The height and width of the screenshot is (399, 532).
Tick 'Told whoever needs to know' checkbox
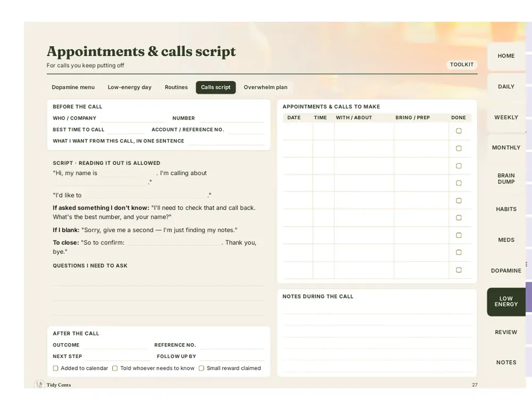click(115, 368)
